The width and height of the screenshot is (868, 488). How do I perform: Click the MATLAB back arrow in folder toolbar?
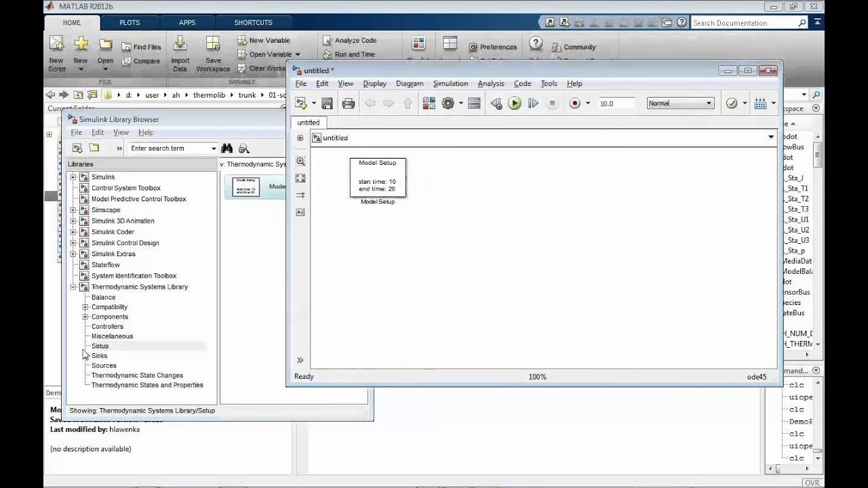point(50,95)
